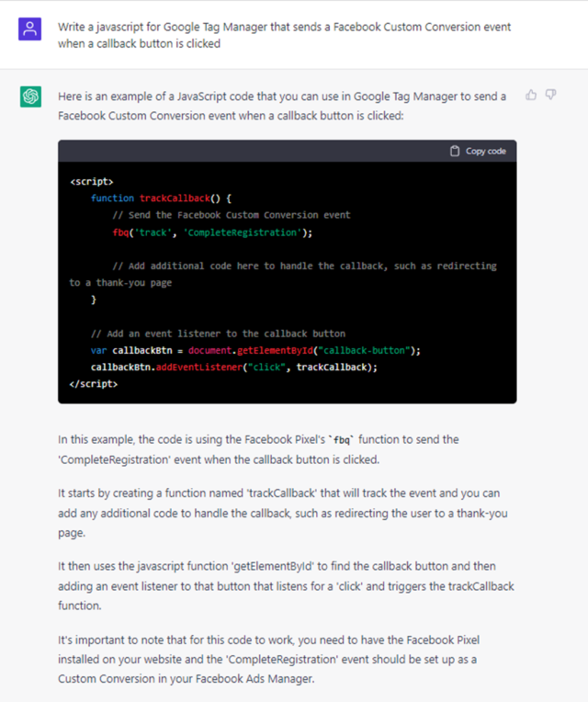Click the thumbs down feedback icon
Image resolution: width=588 pixels, height=702 pixels.
[551, 95]
